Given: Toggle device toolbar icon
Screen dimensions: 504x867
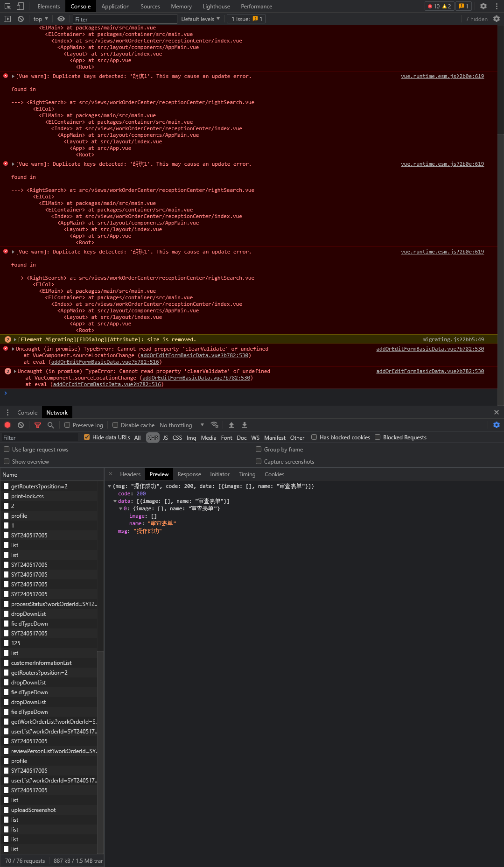Looking at the screenshot, I should pos(20,7).
